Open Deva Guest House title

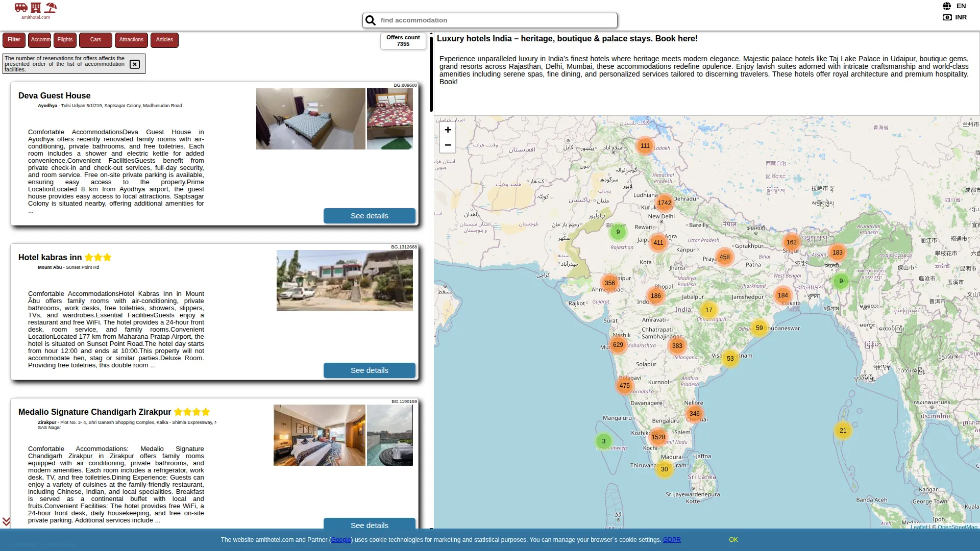pyautogui.click(x=54, y=96)
